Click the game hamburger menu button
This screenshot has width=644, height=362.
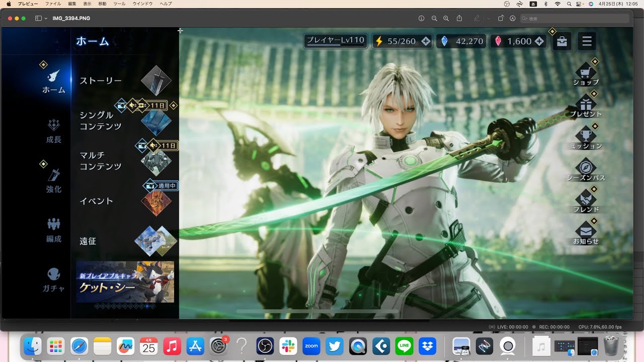point(587,41)
